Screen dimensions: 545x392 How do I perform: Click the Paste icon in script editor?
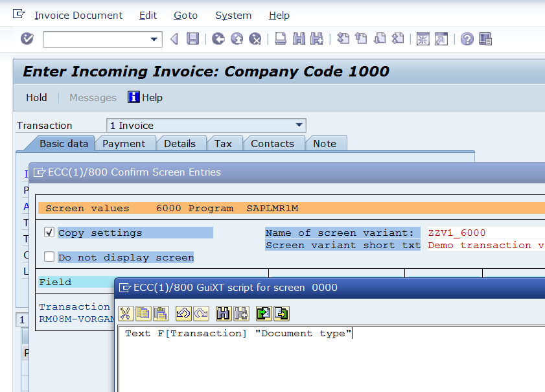tap(160, 314)
